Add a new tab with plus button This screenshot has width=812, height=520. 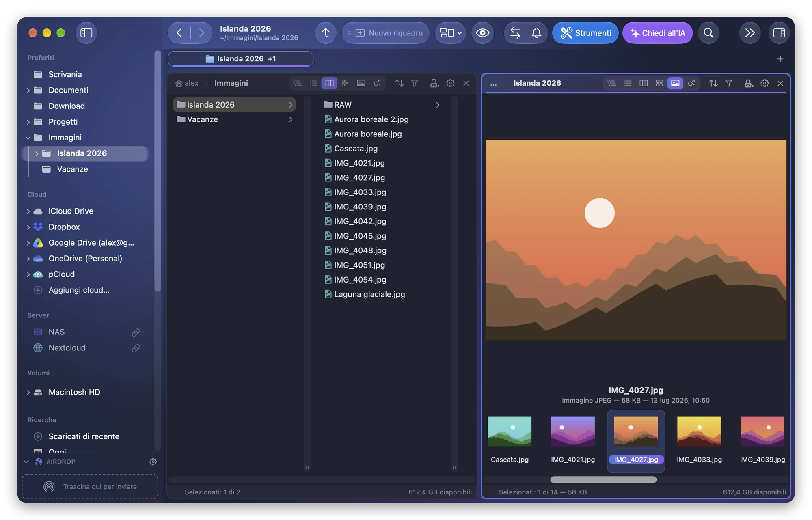pos(780,59)
